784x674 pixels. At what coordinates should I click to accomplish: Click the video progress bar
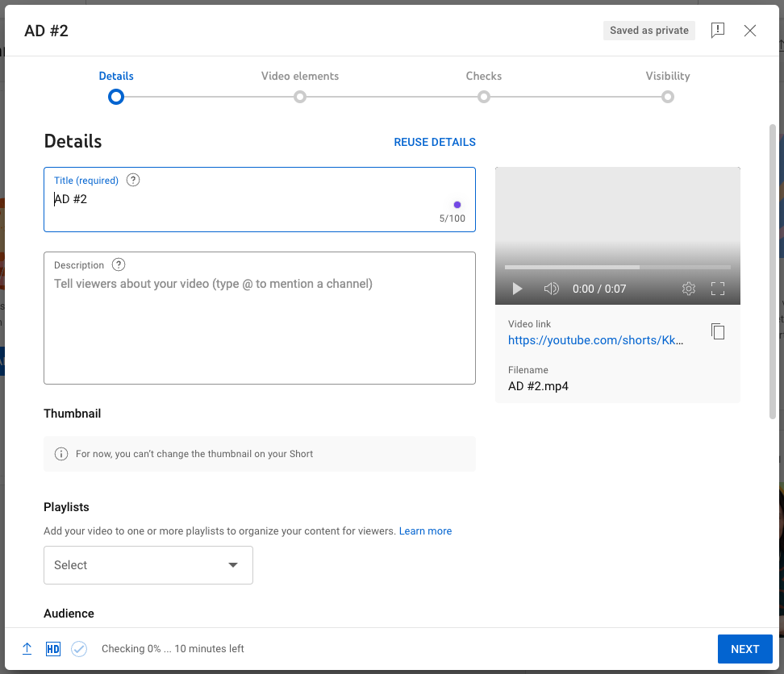(617, 267)
